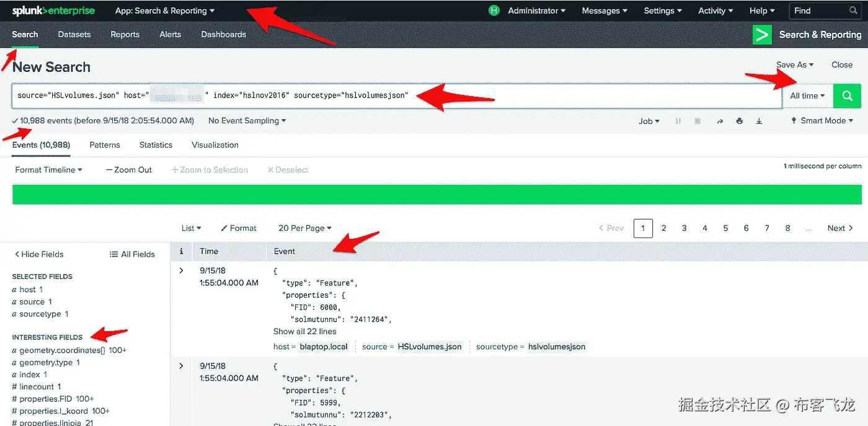Click the green Search & Reporting app icon

762,35
